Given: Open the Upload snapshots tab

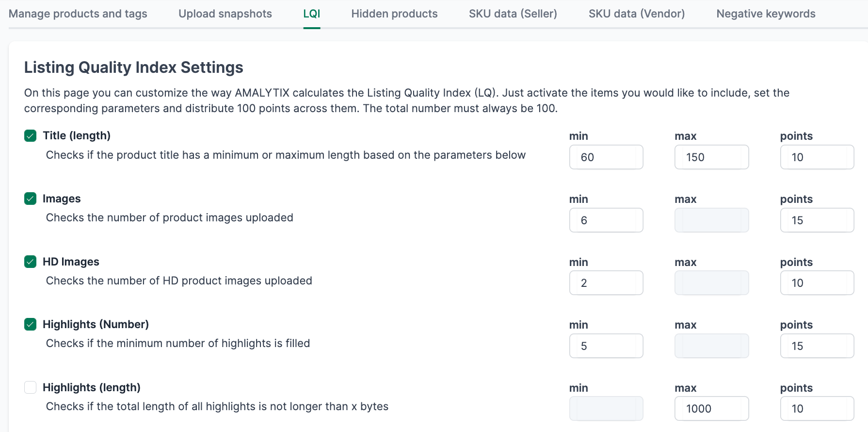Looking at the screenshot, I should point(225,14).
